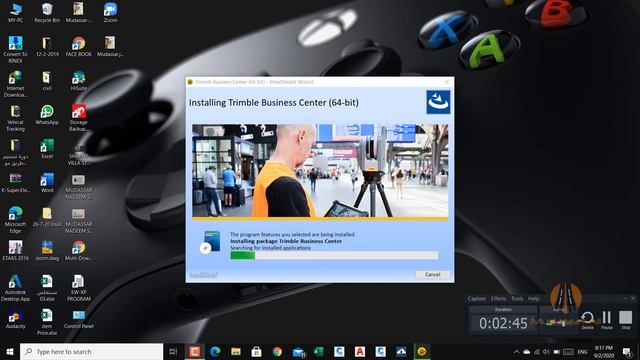Select the item Price.xlsx file
640x360 pixels.
coord(47,322)
